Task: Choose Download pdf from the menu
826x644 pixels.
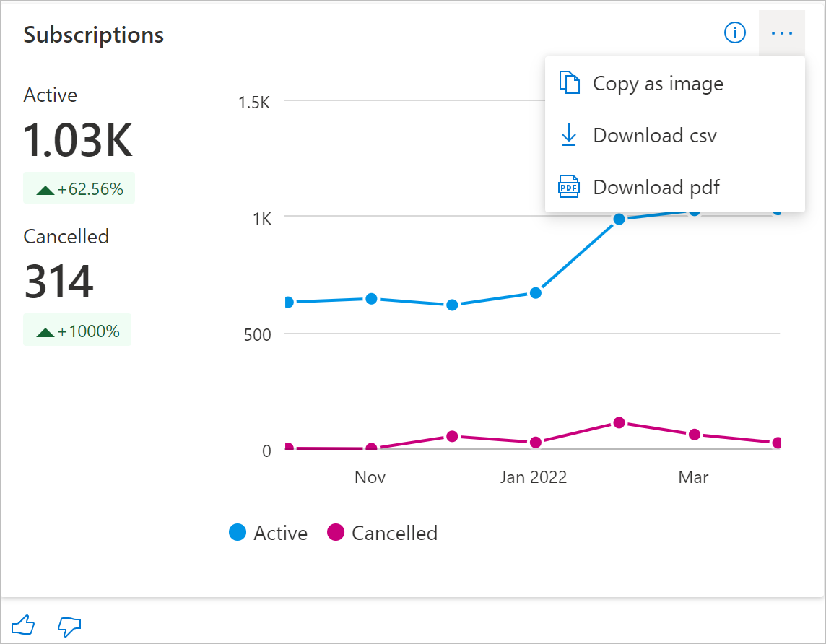Action: pos(656,187)
